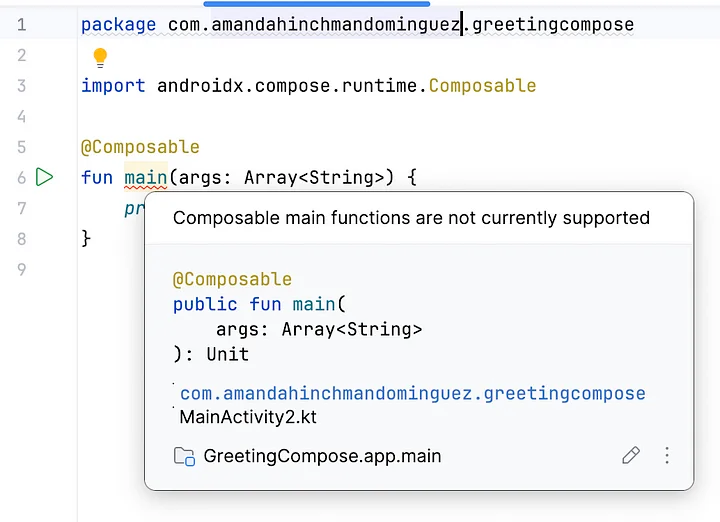This screenshot has height=522, width=720.
Task: Click the Unit return type in the popup
Action: [228, 354]
